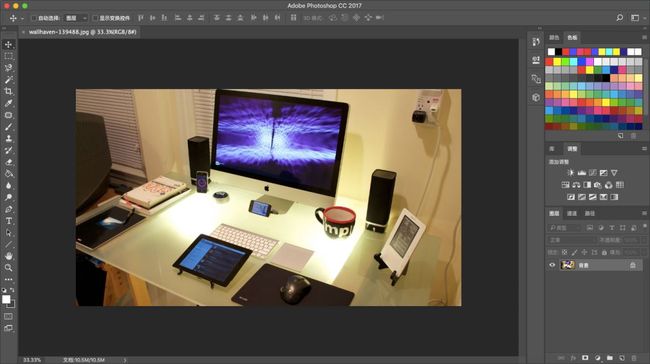Screen dimensions: 650x364
Task: Select the Horizontal Type tool
Action: coord(8,221)
